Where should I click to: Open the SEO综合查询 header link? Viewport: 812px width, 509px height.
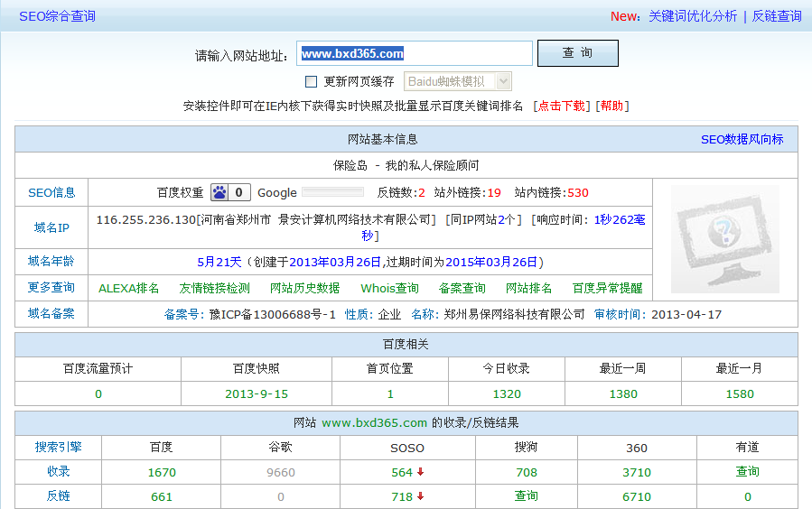coord(58,16)
